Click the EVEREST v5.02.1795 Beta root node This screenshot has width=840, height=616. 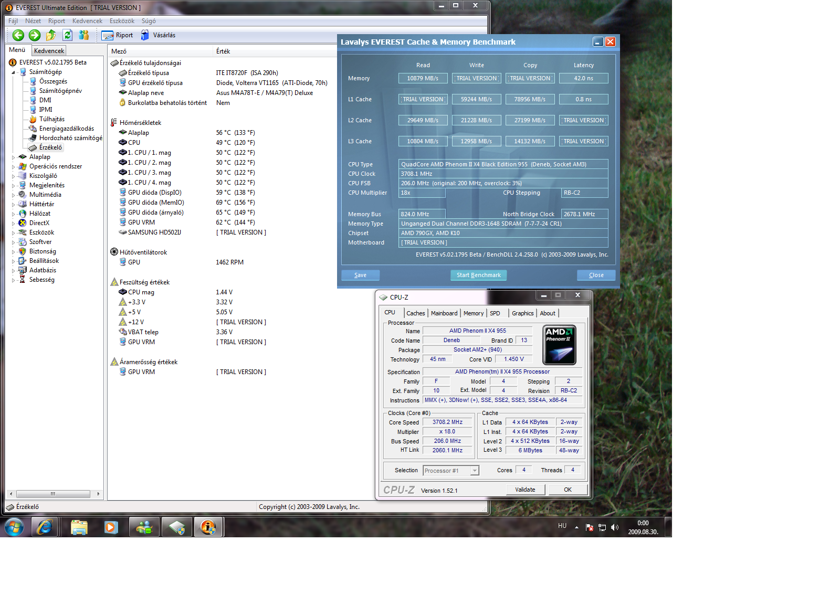coord(52,62)
